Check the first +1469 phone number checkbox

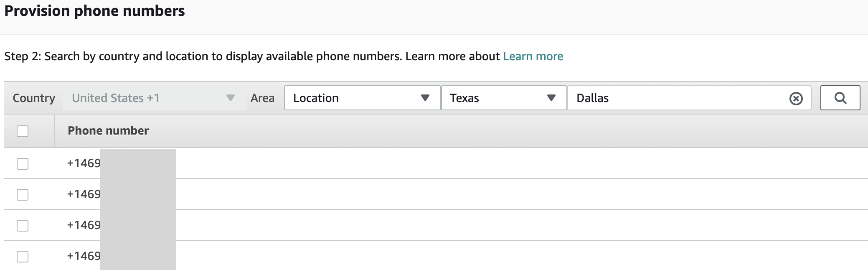(23, 164)
